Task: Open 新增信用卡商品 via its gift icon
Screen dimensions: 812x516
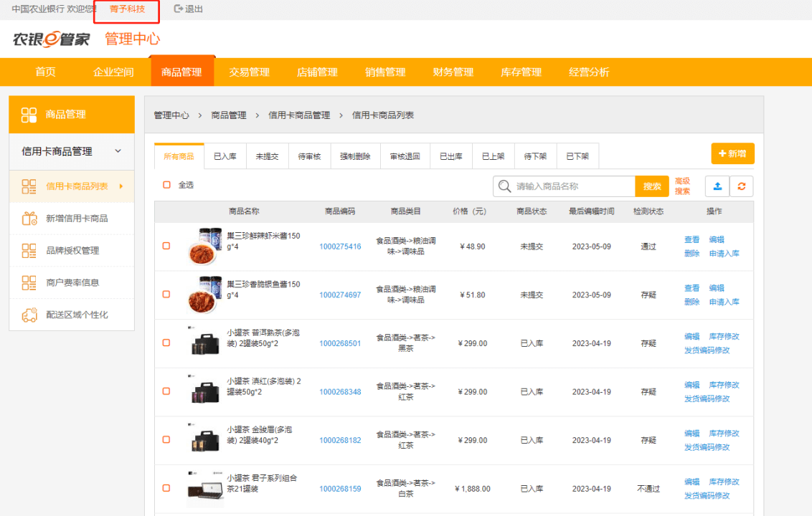Action: coord(29,219)
